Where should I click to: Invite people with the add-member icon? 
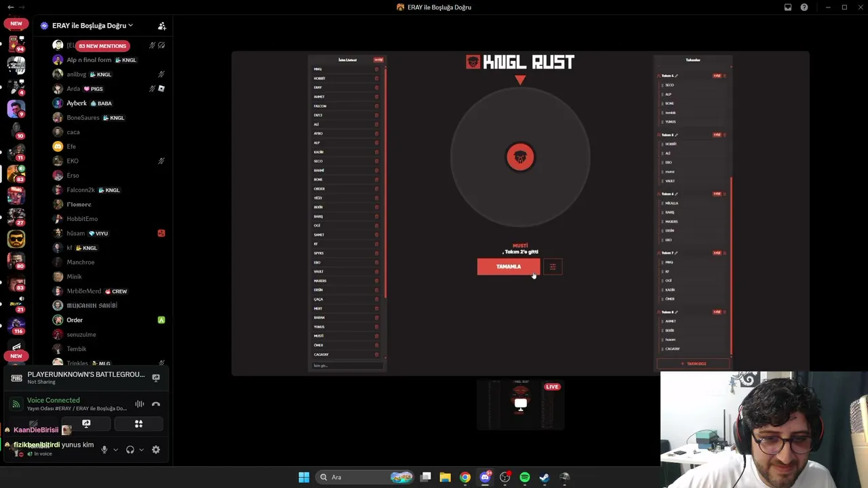pos(161,26)
